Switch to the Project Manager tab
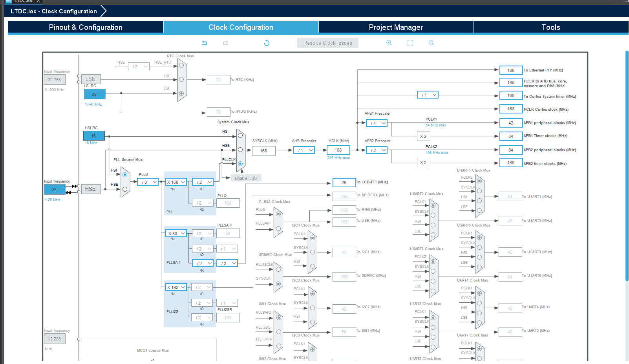629x364 pixels. pos(395,27)
